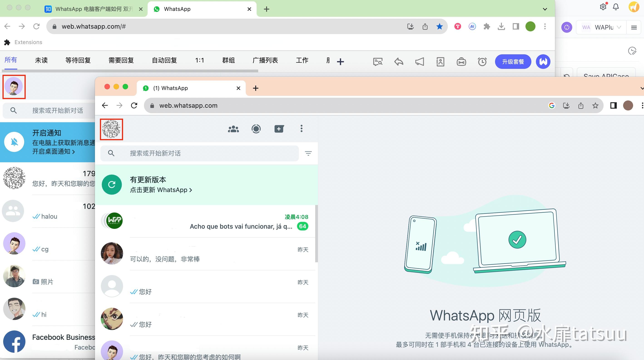
Task: Click Google icon in front address bar
Action: point(552,106)
